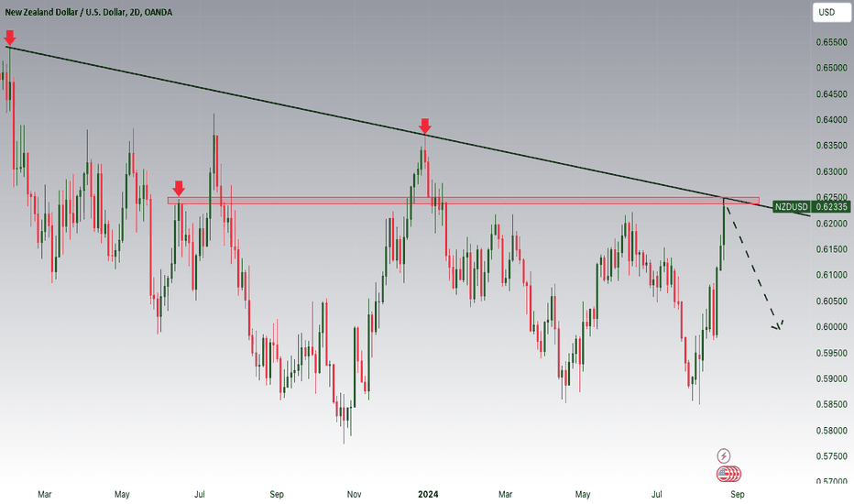Click the NZDUSD symbol price tag
The width and height of the screenshot is (854, 504).
coord(792,207)
